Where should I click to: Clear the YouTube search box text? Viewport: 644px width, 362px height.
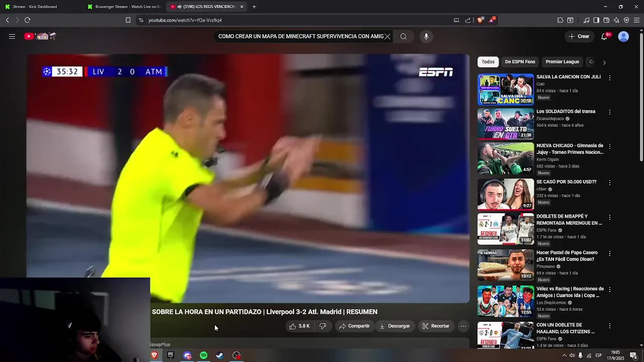[387, 36]
